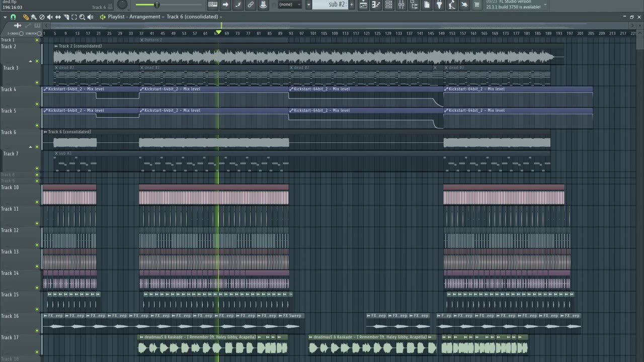
Task: Open Track 2 (consolidated) clip menu
Action: [56, 46]
